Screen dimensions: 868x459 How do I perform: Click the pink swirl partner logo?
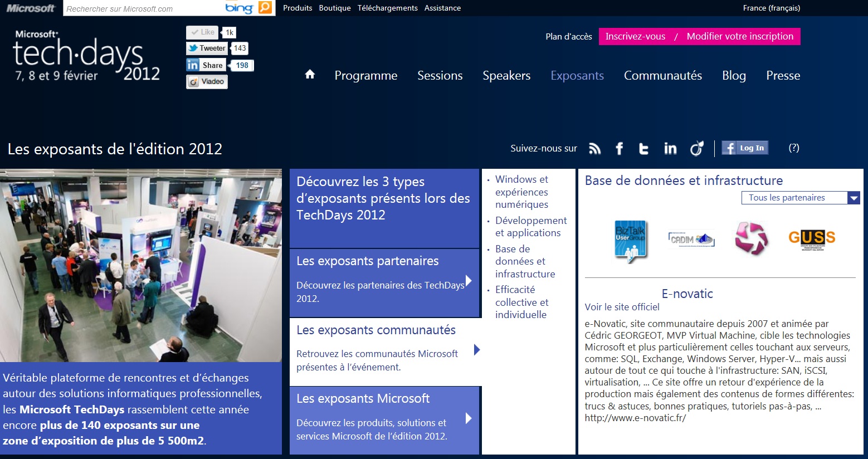coord(751,238)
